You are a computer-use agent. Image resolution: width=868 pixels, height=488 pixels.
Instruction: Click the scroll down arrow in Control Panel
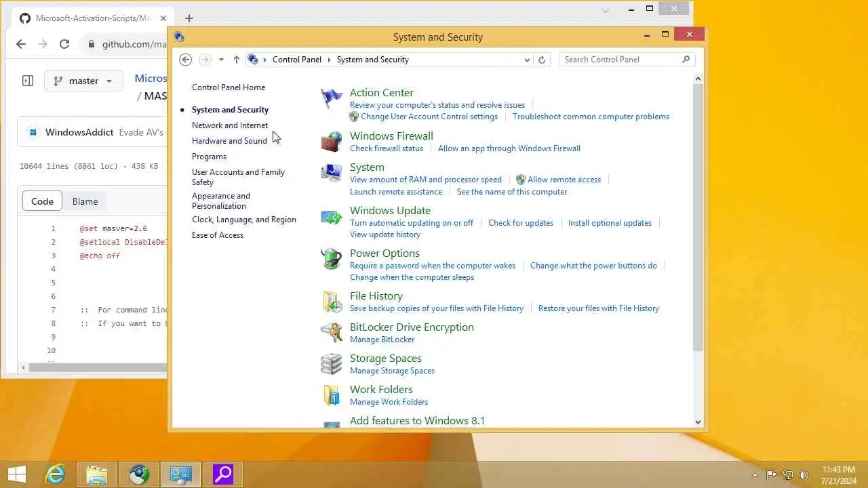(x=698, y=422)
